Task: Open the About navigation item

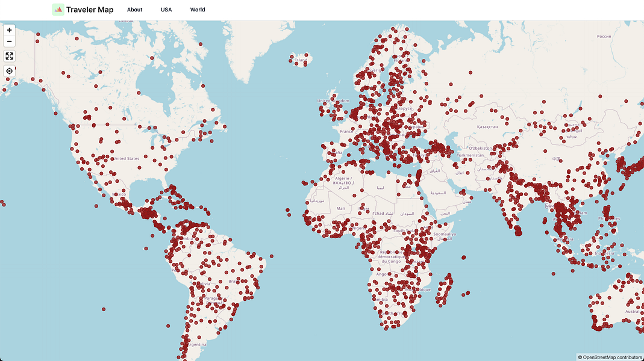Action: [134, 10]
